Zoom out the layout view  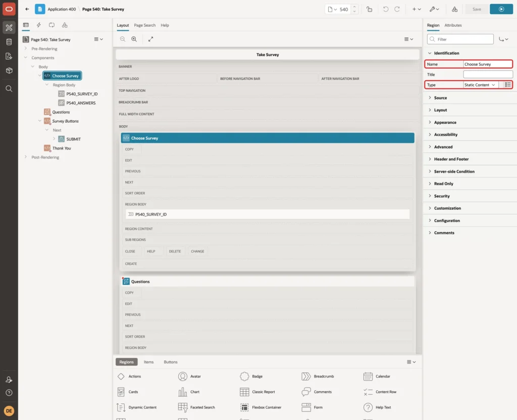point(123,39)
